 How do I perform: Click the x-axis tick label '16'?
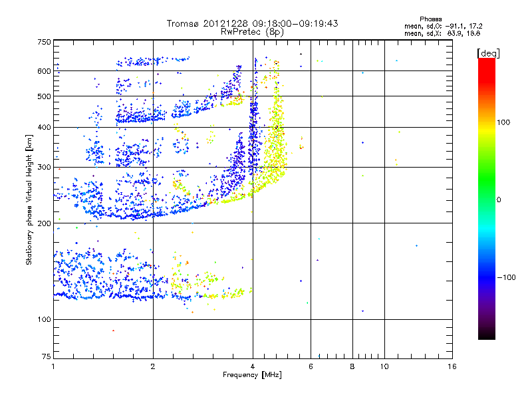pyautogui.click(x=452, y=366)
